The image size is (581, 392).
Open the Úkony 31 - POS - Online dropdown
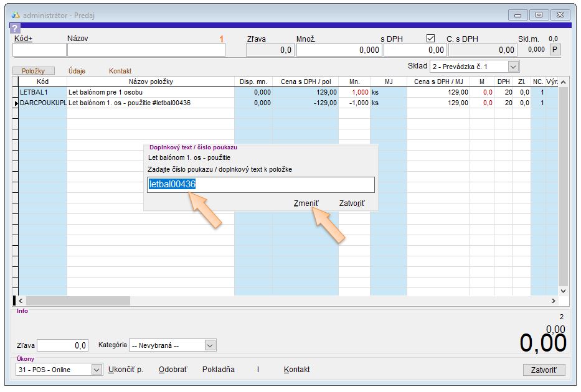tap(97, 370)
